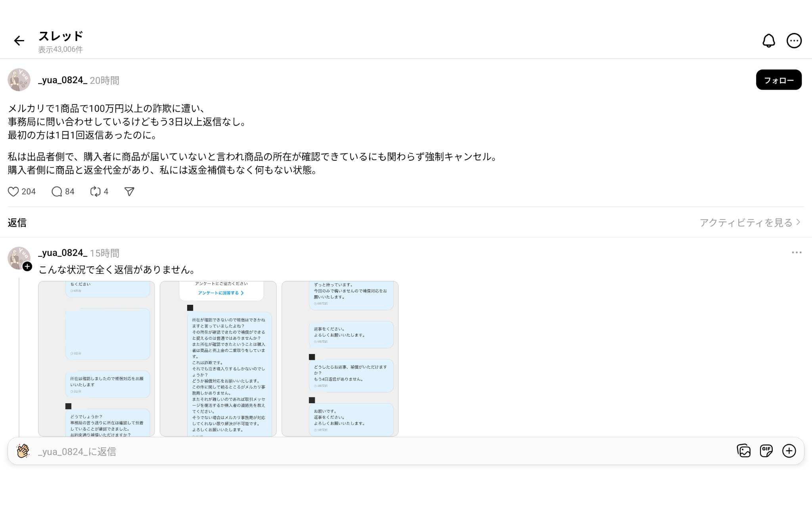The height and width of the screenshot is (508, 812).
Task: Click the plus circle in reply bar
Action: coord(789,451)
